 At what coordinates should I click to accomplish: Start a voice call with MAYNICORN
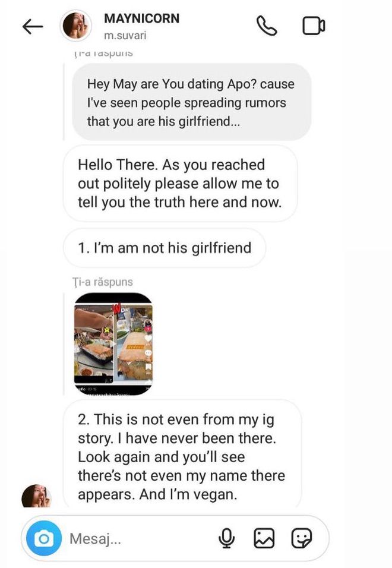267,26
